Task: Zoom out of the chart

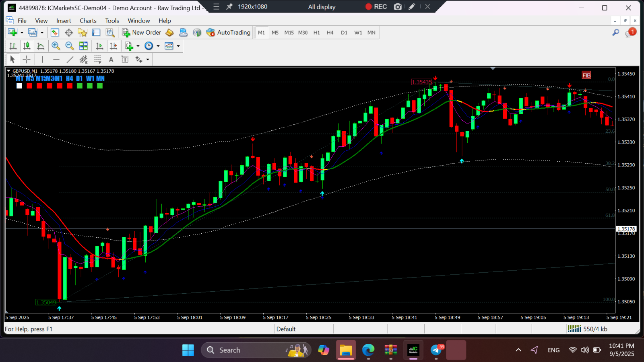Action: click(x=69, y=46)
